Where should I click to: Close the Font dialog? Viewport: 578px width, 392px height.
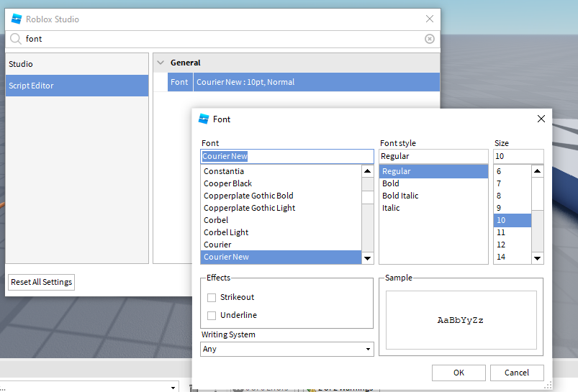(541, 119)
